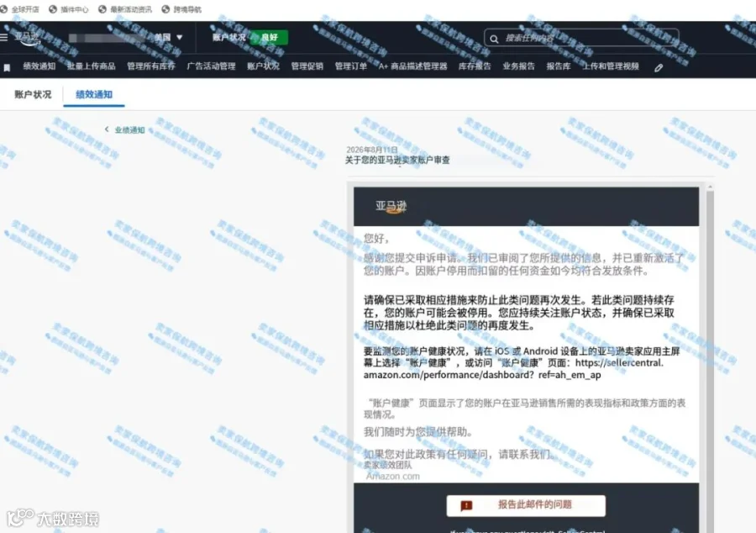The height and width of the screenshot is (533, 756).
Task: Click the greeting 您好 in email
Action: [376, 238]
